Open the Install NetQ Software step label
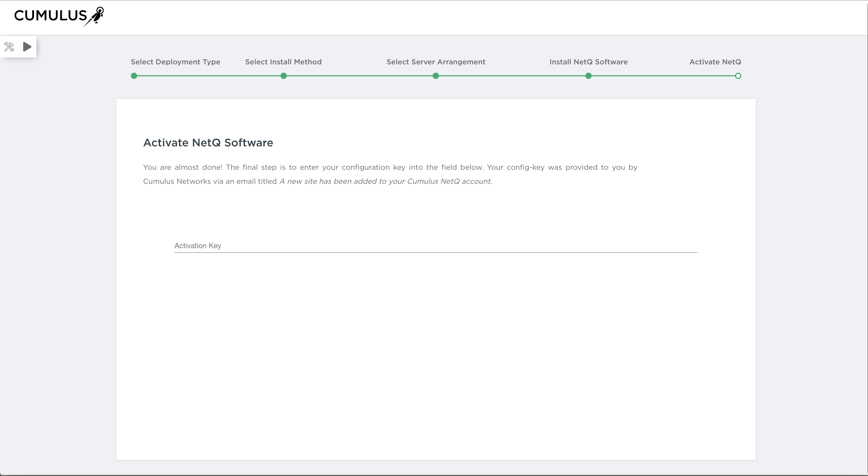 pos(588,62)
